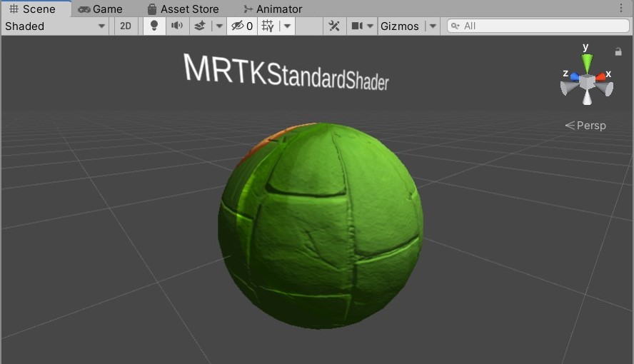The height and width of the screenshot is (364, 634).
Task: Open component editor tools icon
Action: click(x=334, y=26)
